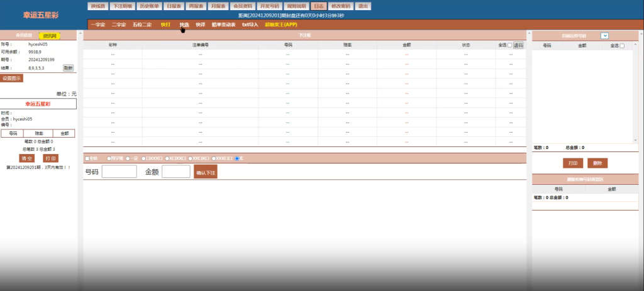Switch to the 二字定 tab

pos(119,25)
